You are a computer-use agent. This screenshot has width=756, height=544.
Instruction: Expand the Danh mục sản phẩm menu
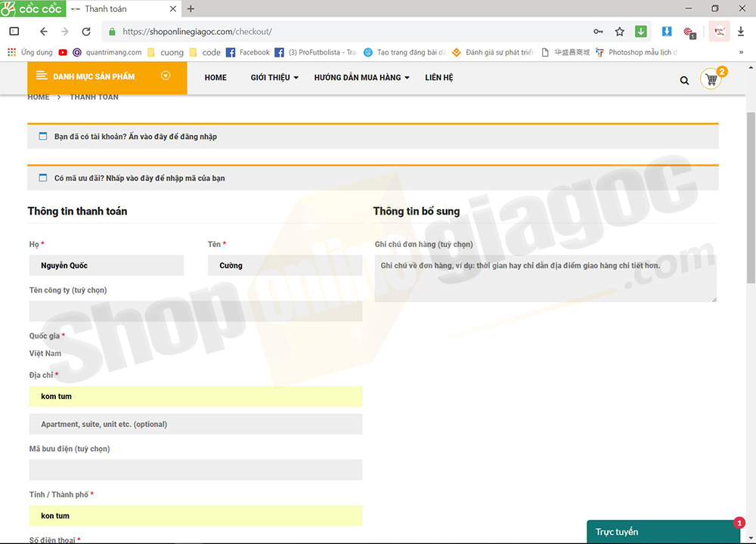point(107,77)
